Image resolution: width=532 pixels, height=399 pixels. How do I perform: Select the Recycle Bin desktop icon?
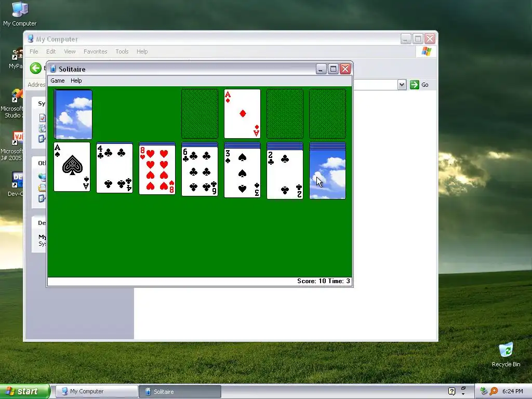pyautogui.click(x=506, y=355)
